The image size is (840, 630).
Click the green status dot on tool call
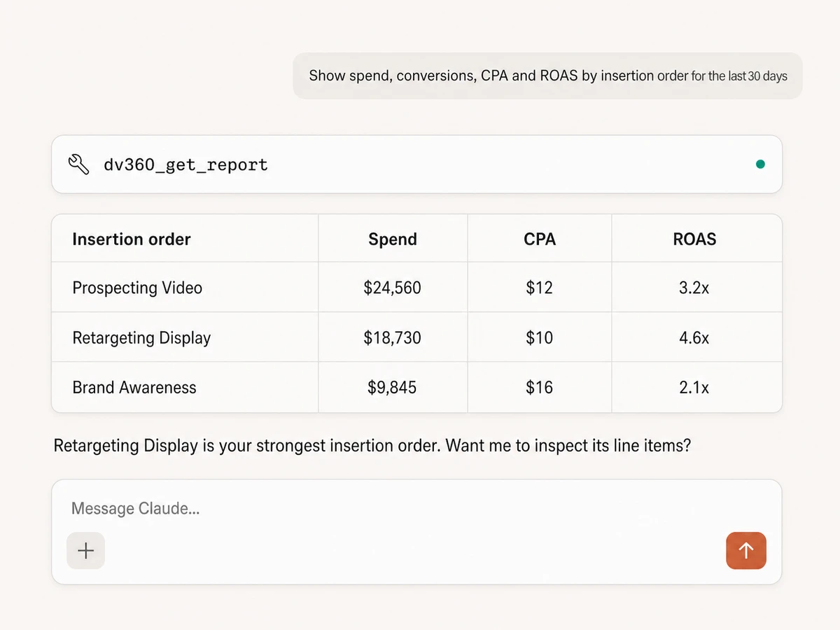[760, 164]
